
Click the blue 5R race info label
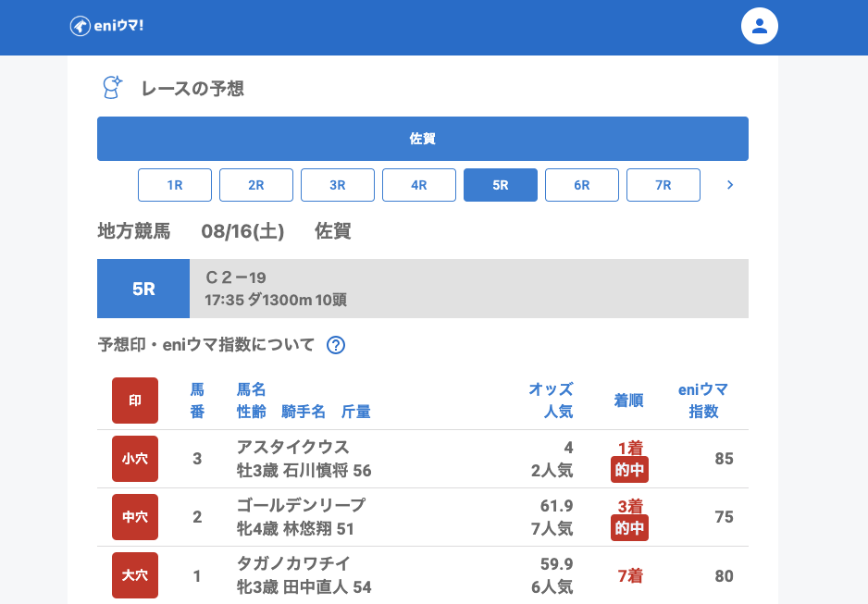click(143, 289)
